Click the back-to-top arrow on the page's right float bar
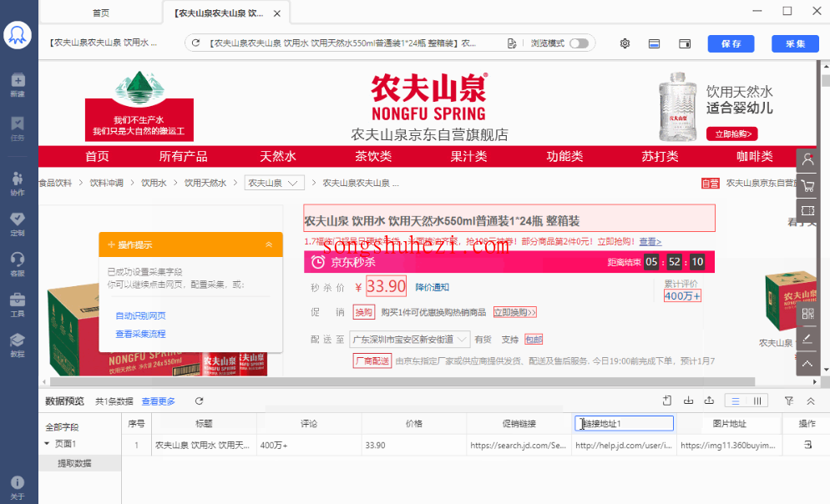 click(x=807, y=364)
